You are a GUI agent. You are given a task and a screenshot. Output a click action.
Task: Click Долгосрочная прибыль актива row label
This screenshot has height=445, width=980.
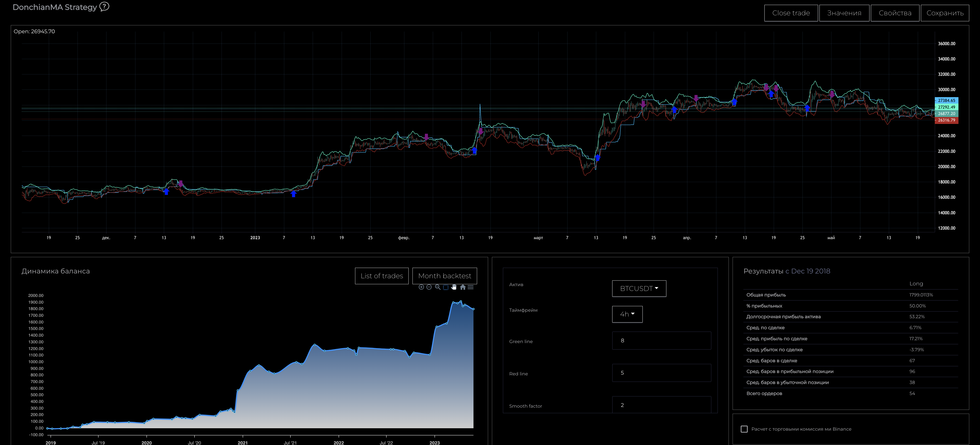[x=783, y=317]
